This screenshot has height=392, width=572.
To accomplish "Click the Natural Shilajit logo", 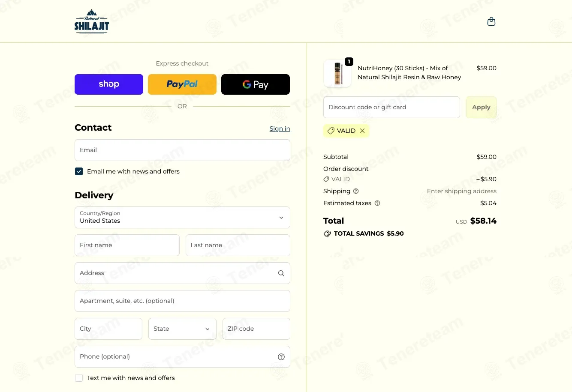I will (92, 21).
